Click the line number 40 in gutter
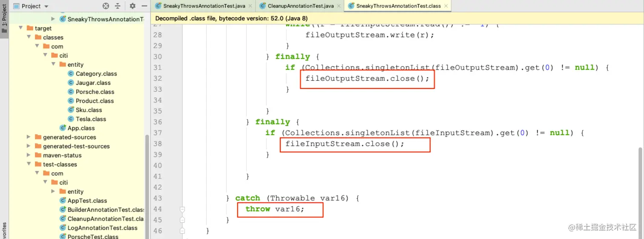The image size is (644, 239). click(157, 165)
